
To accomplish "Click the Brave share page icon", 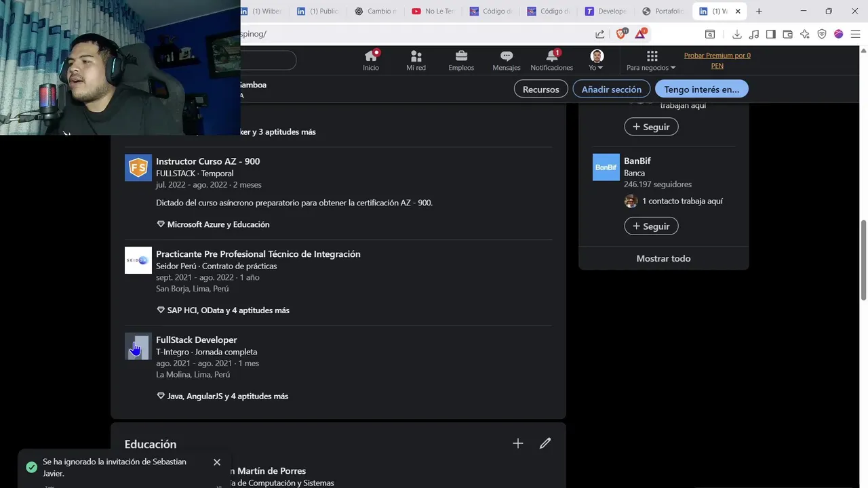I will tap(600, 34).
